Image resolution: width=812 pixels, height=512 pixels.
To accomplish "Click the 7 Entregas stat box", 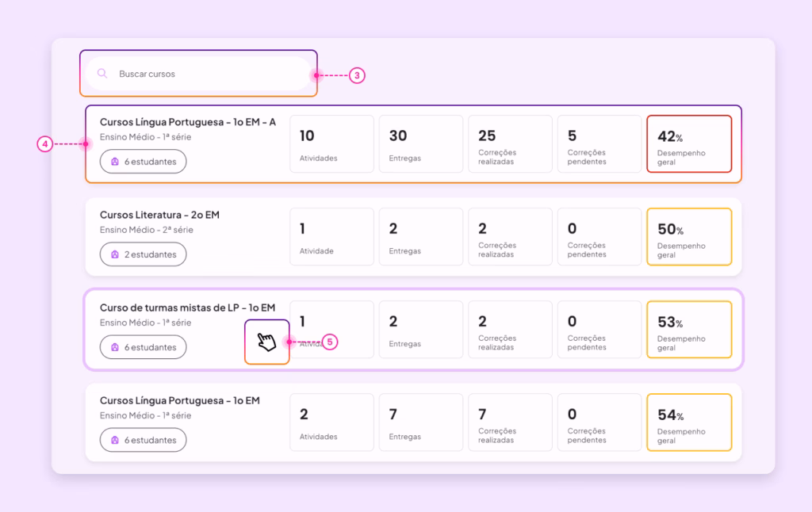I will [x=421, y=422].
